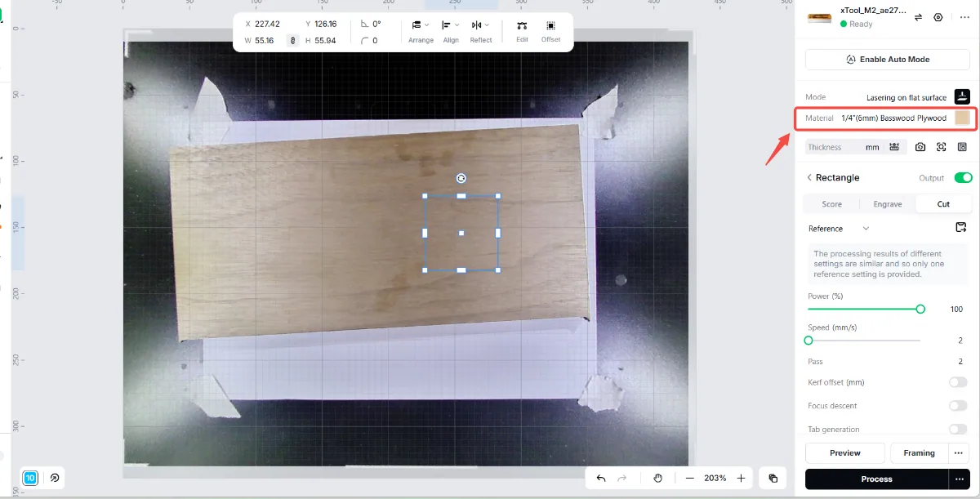This screenshot has height=499, width=980.
Task: Click the lock aspect ratio icon
Action: pos(292,40)
